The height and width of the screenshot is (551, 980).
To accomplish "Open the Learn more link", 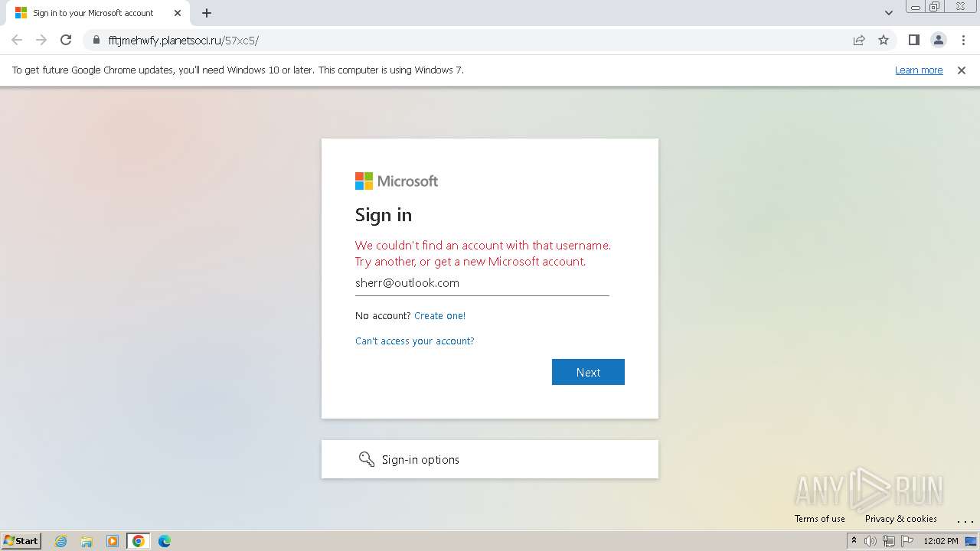I will point(919,70).
